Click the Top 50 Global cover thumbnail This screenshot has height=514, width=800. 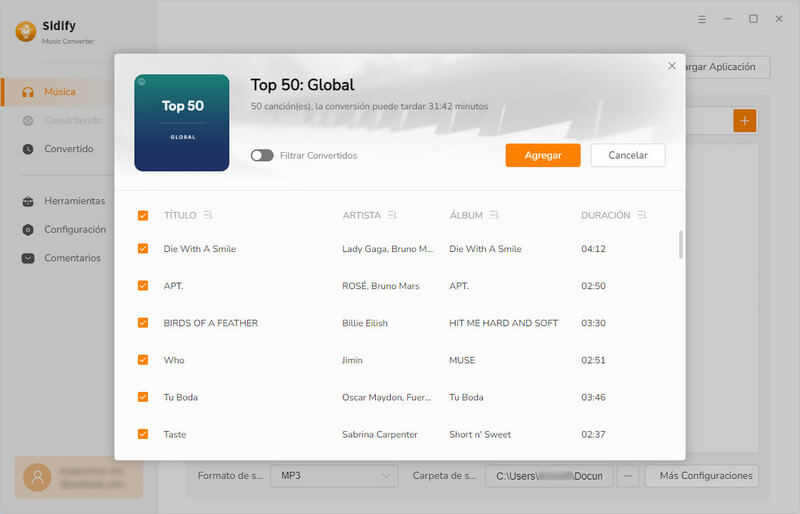pyautogui.click(x=182, y=123)
